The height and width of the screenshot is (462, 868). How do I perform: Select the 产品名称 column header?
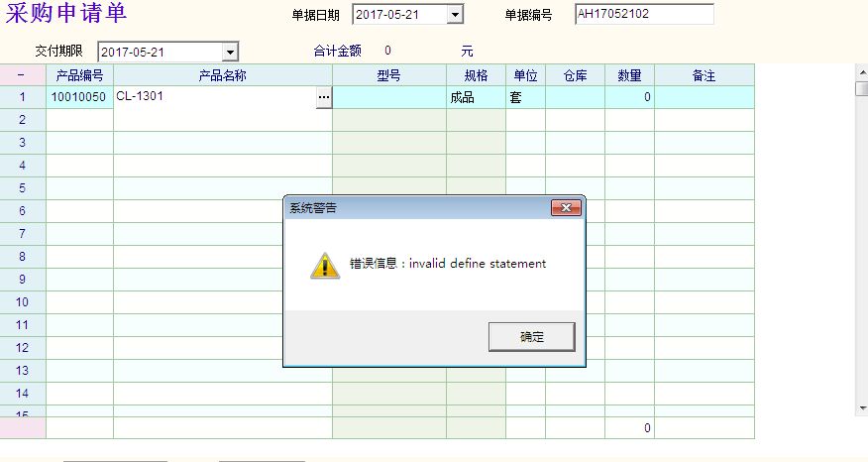(222, 75)
